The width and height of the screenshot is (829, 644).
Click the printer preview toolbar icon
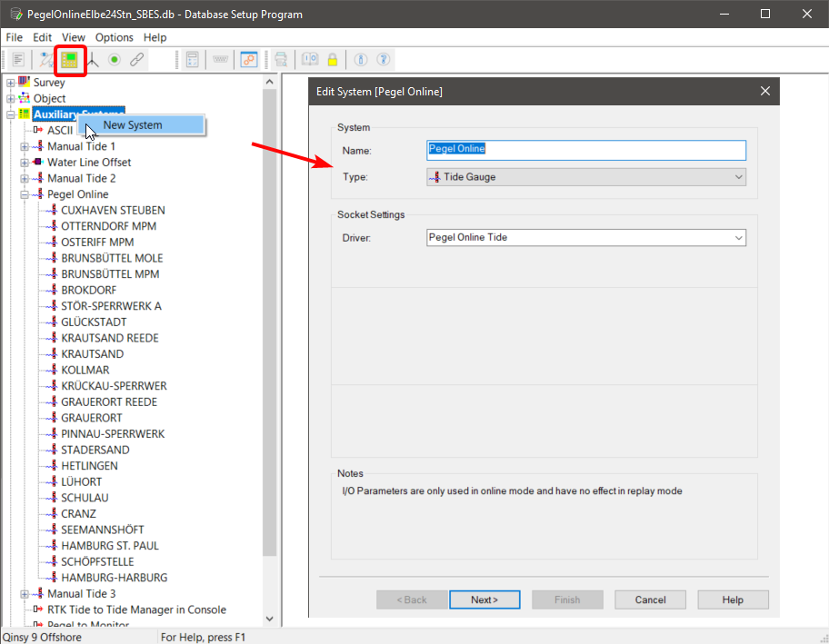pos(282,60)
